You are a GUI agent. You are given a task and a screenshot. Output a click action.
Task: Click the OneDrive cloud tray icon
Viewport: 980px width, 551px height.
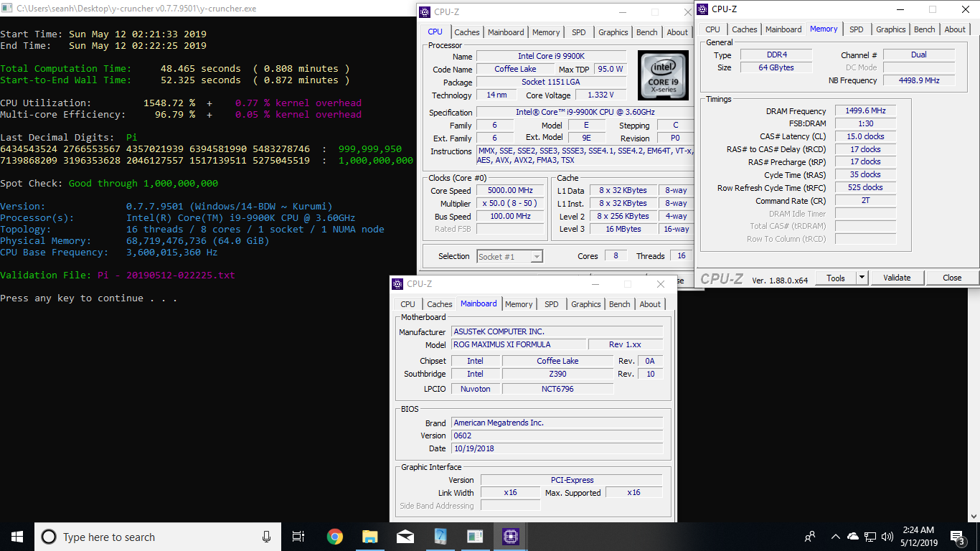coord(853,537)
